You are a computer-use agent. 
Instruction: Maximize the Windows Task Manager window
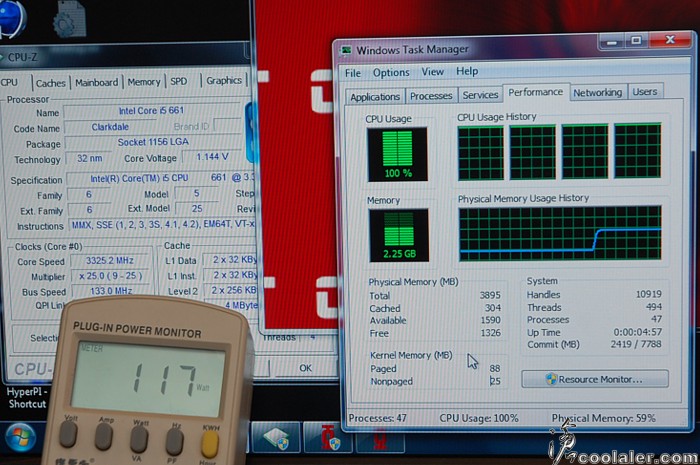[636, 41]
